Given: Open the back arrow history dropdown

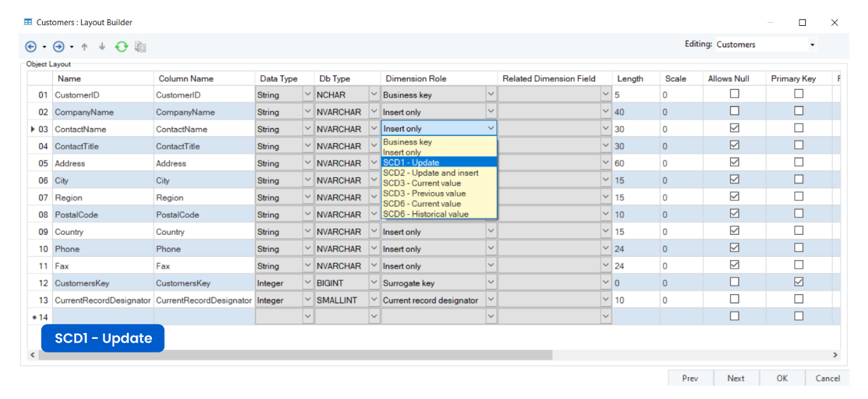Looking at the screenshot, I should click(44, 47).
